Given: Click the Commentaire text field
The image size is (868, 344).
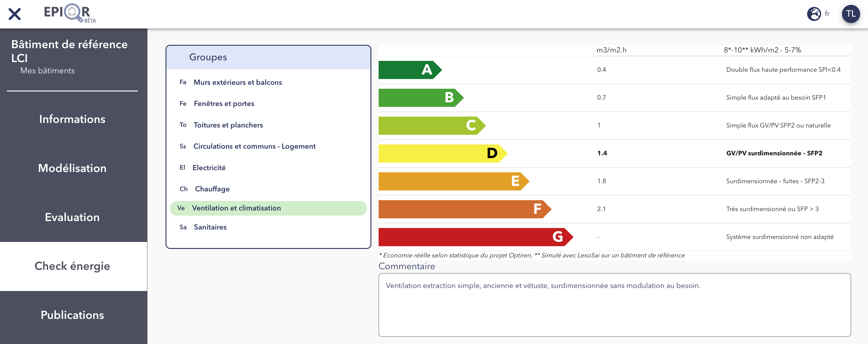Looking at the screenshot, I should click(615, 305).
